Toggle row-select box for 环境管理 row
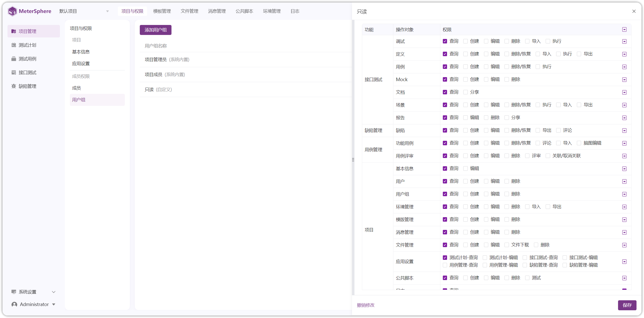The image size is (644, 318). pos(624,207)
